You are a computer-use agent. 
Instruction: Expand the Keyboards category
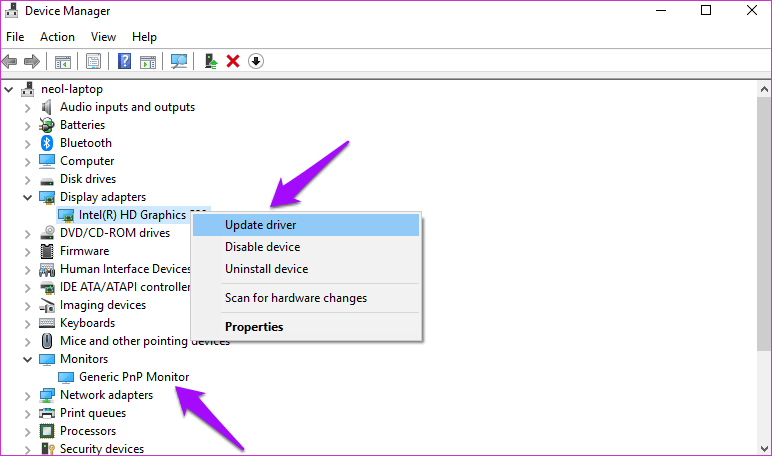pyautogui.click(x=28, y=324)
